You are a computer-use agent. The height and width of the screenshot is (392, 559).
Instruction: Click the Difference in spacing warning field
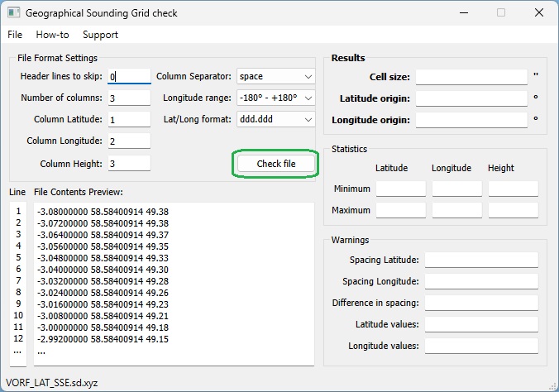pos(481,303)
